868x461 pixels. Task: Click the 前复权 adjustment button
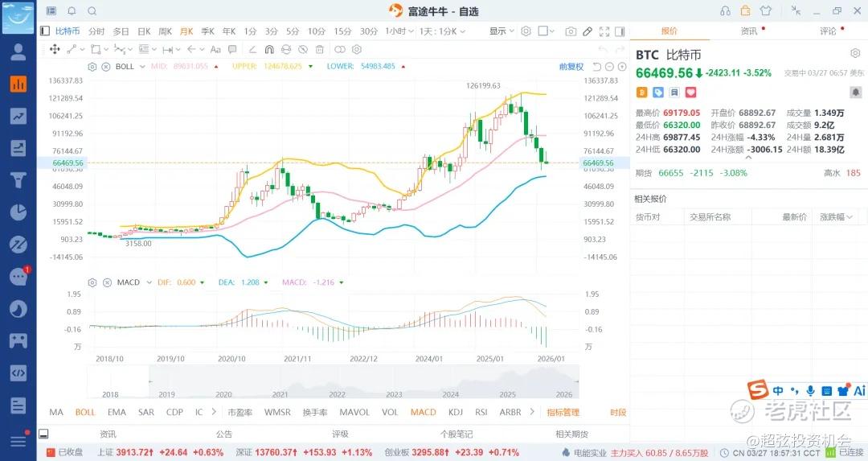click(571, 66)
